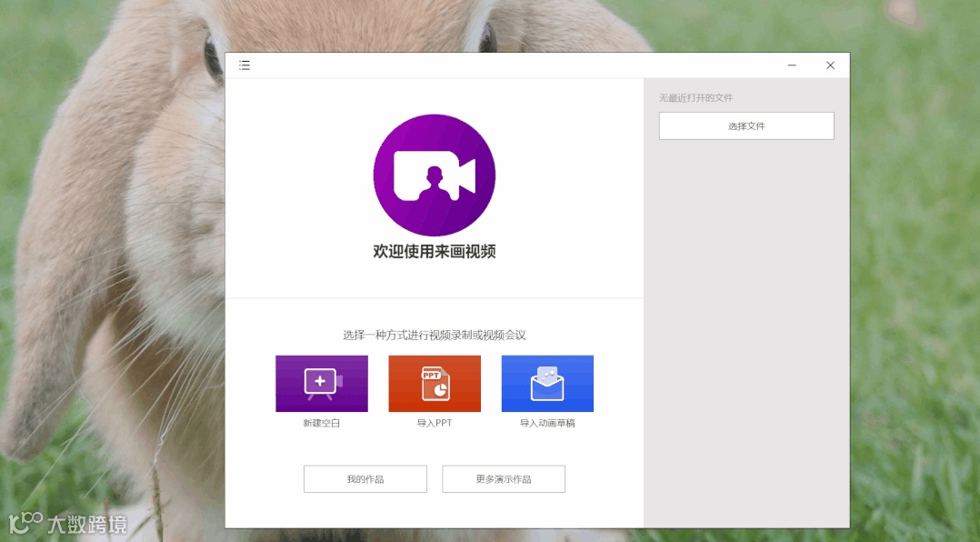Click the purple camera logo
This screenshot has width=980, height=542.
tap(435, 175)
